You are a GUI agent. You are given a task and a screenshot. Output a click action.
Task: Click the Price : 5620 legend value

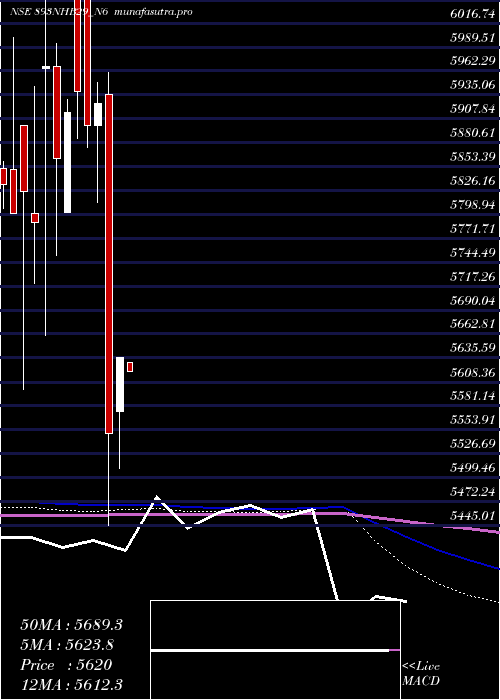66,665
